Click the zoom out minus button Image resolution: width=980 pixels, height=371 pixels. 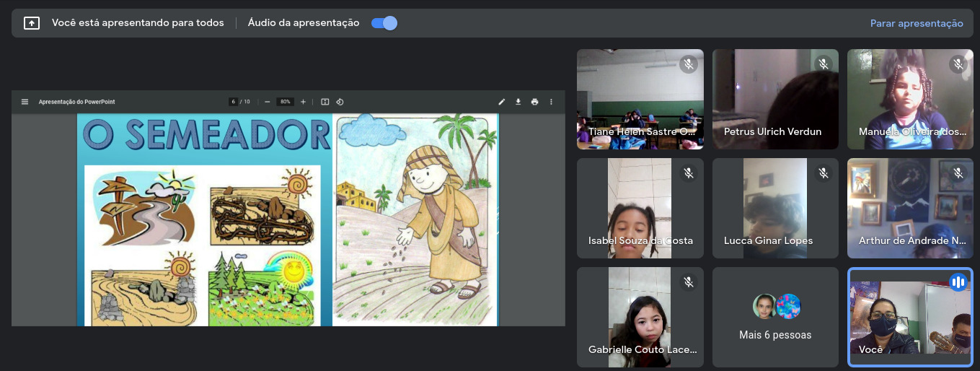[267, 102]
